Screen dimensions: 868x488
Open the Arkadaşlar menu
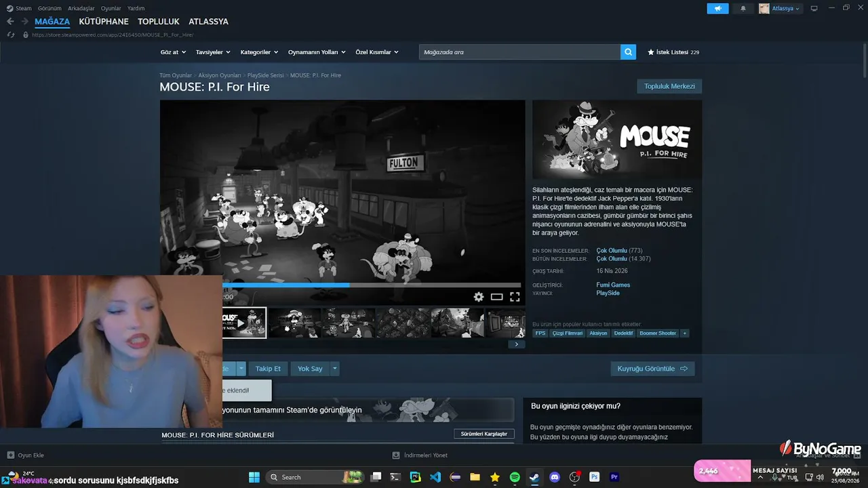[81, 8]
